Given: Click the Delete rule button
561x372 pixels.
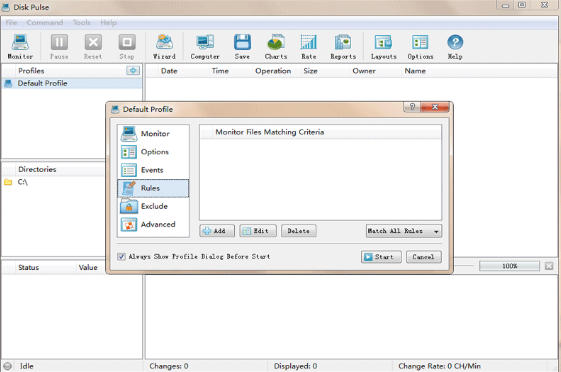Looking at the screenshot, I should [x=299, y=231].
